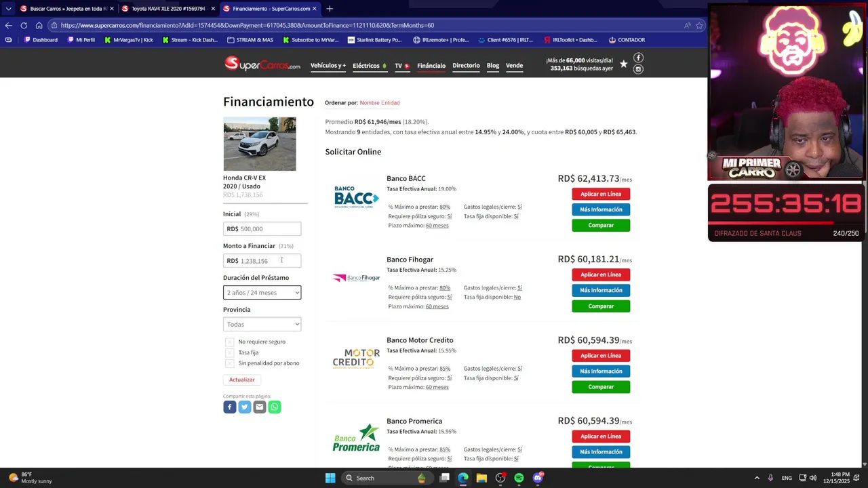Viewport: 868px width, 488px height.
Task: Open the Dashboard bookmark
Action: (41, 40)
